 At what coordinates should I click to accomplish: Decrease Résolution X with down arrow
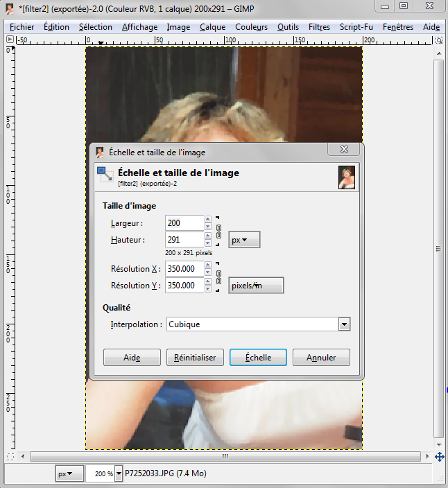[208, 272]
